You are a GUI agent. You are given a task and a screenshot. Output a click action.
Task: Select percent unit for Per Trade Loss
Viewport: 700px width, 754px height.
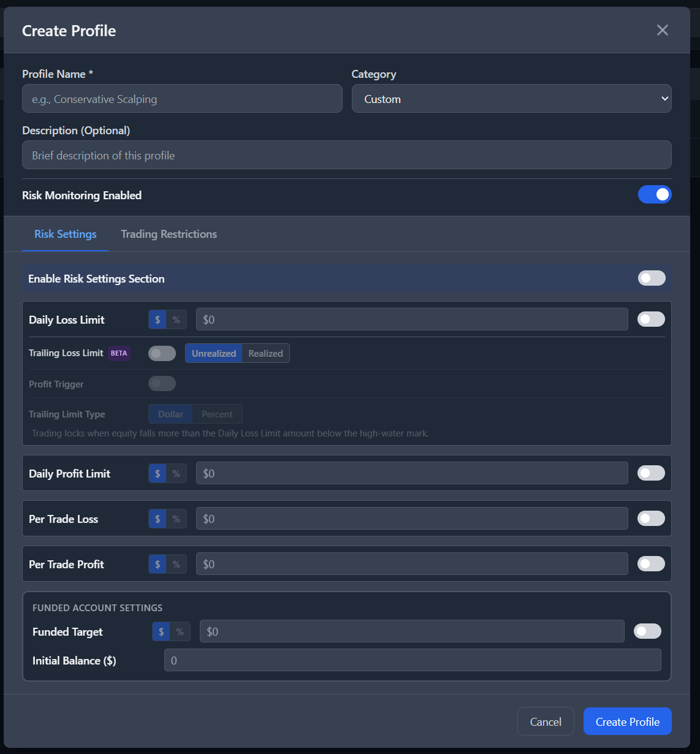[x=177, y=519]
